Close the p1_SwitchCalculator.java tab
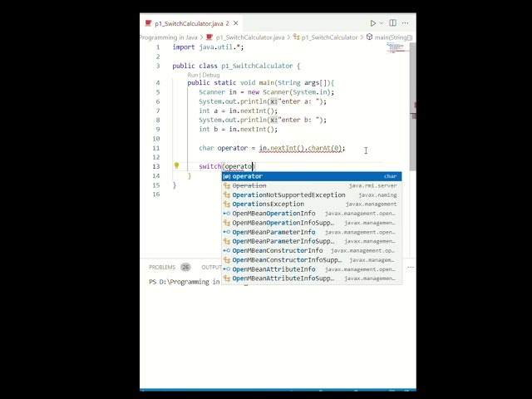 tap(236, 23)
